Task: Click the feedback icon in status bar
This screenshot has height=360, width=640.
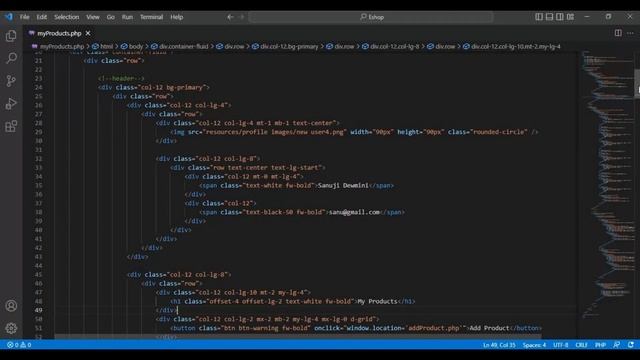Action: pyautogui.click(x=617, y=345)
